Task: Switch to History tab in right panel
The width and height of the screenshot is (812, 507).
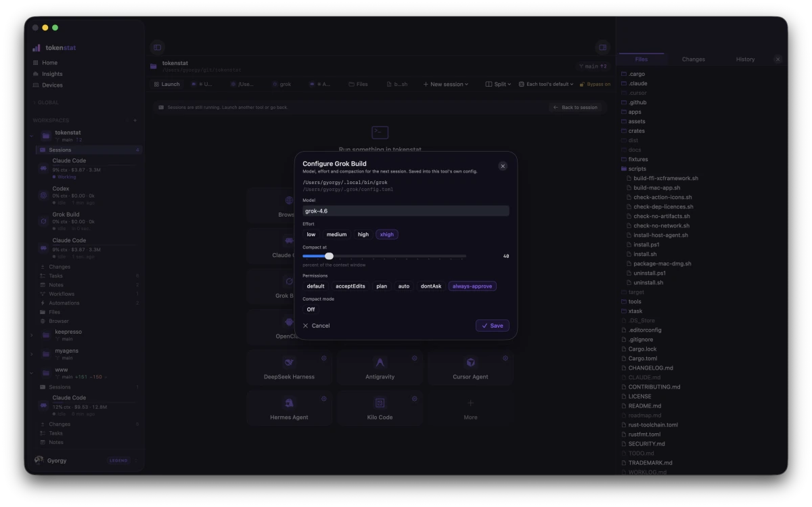Action: pos(745,60)
